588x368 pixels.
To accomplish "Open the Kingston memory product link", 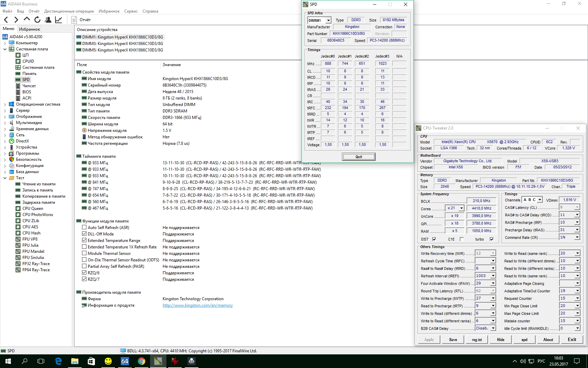I will click(x=198, y=305).
